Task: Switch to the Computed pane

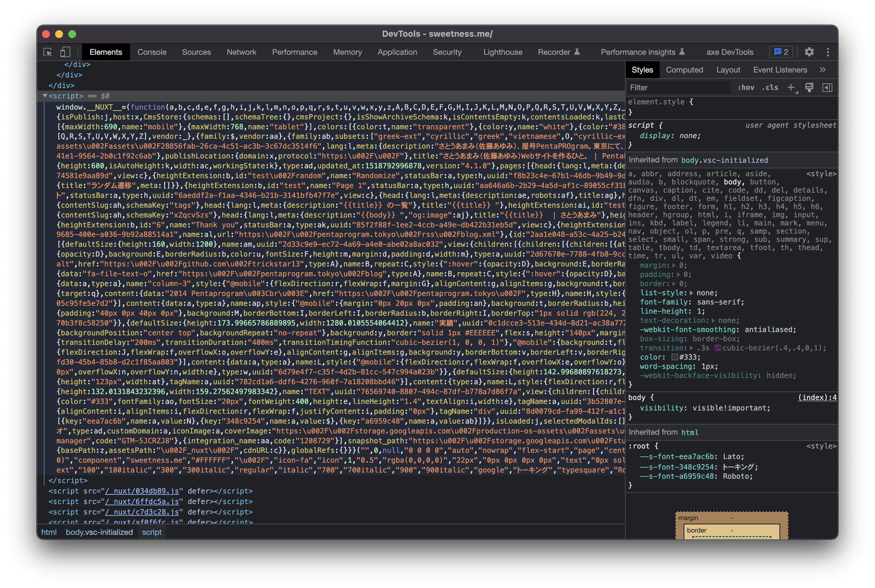Action: pyautogui.click(x=684, y=70)
